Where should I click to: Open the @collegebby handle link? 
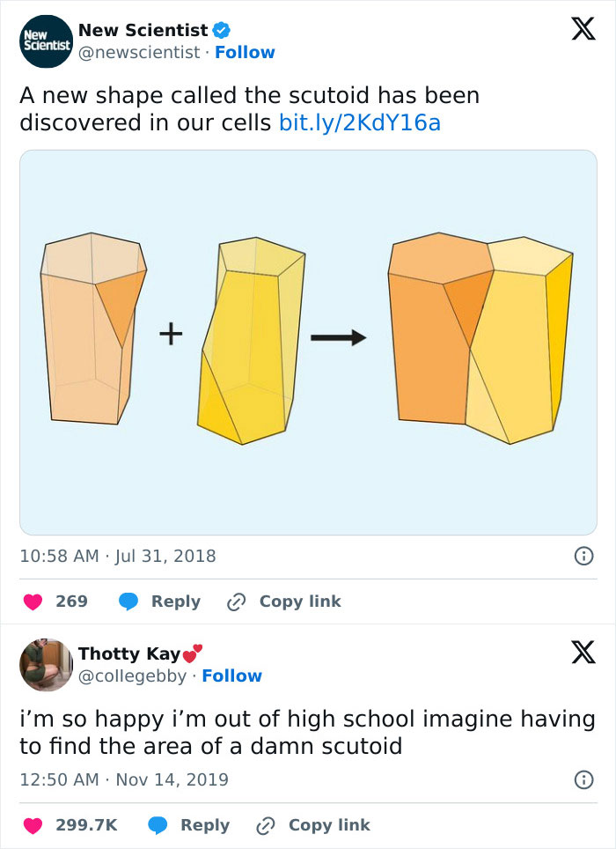[x=133, y=676]
